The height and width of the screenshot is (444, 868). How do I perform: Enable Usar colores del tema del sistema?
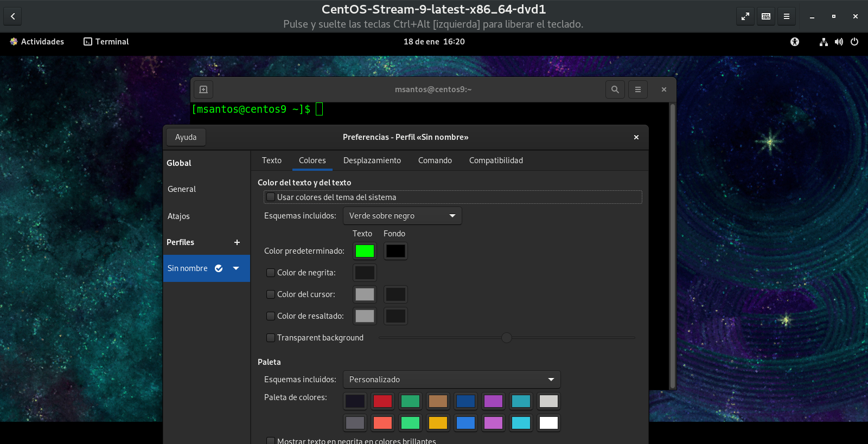(271, 197)
